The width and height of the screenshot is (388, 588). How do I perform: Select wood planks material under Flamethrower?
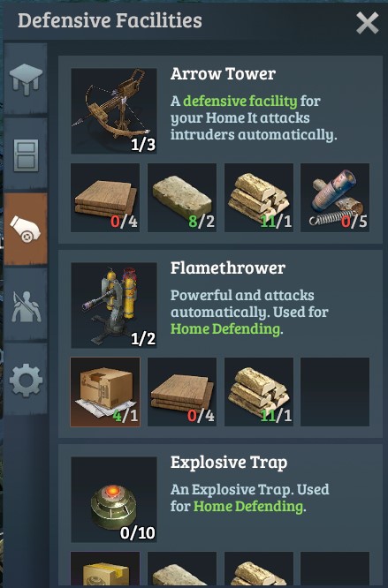pyautogui.click(x=182, y=392)
